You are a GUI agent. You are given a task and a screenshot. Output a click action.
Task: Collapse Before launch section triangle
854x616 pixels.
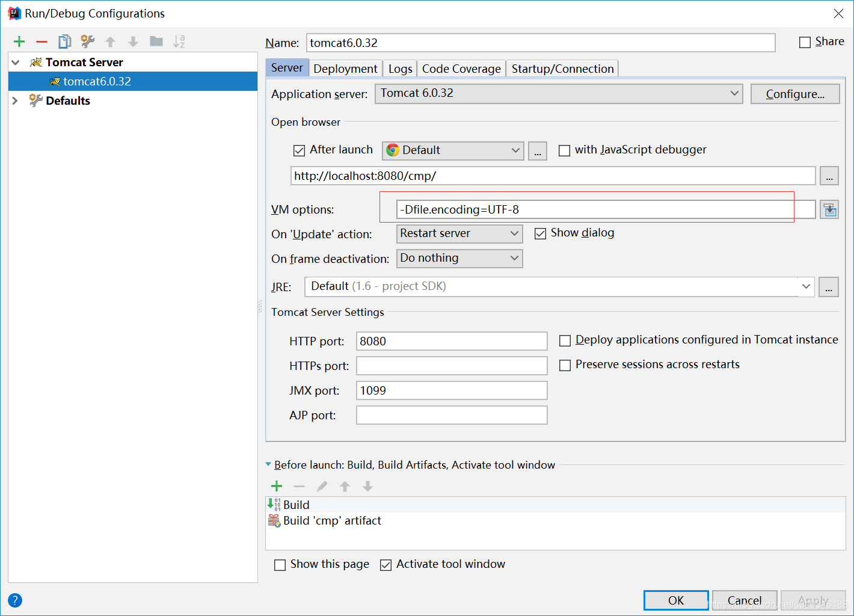pyautogui.click(x=268, y=464)
